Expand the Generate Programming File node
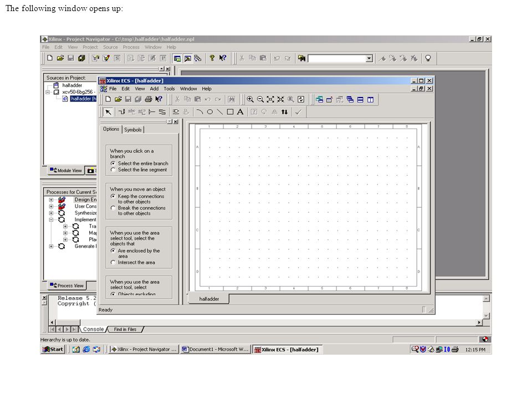The height and width of the screenshot is (399, 532). coord(51,246)
